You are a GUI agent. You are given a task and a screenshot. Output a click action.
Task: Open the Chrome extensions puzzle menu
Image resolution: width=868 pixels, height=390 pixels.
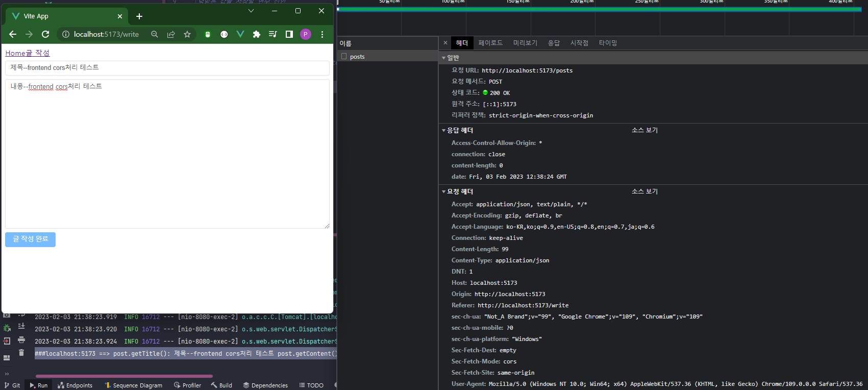click(x=257, y=34)
